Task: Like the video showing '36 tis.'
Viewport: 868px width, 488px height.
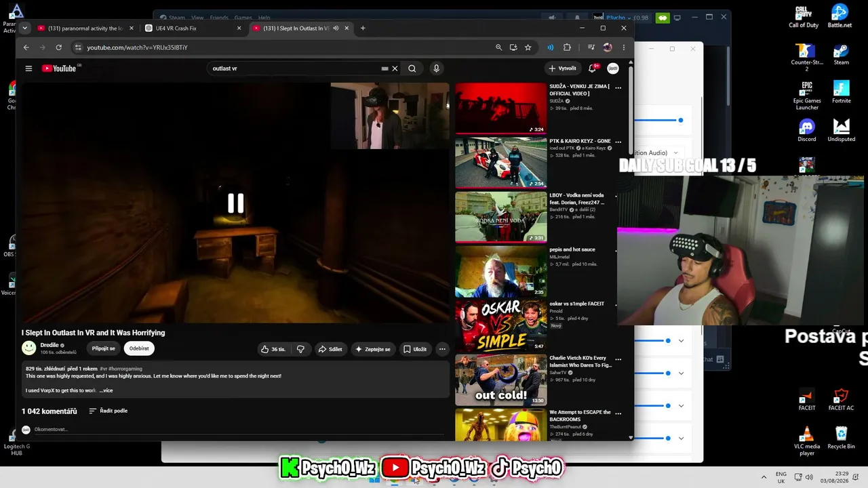Action: point(273,349)
